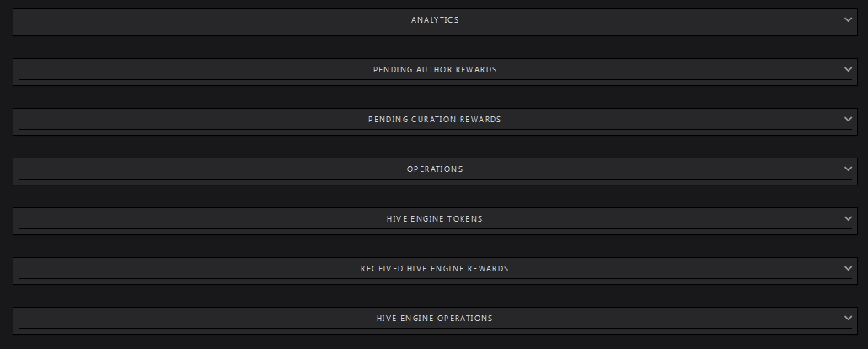Screen dimensions: 868x349
Task: Open the Operations accordion section
Action: pos(435,172)
